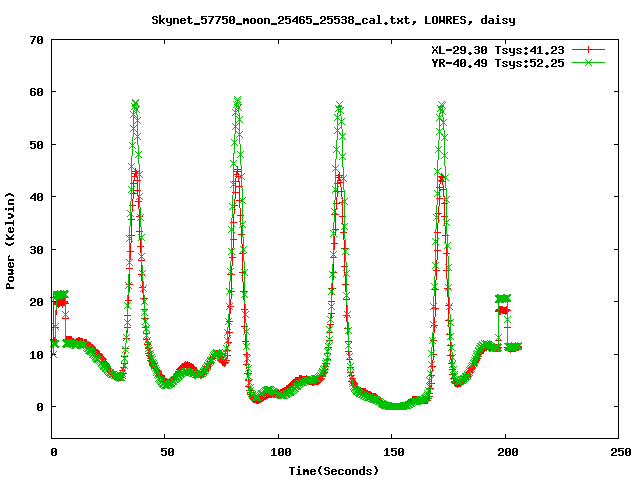The width and height of the screenshot is (640, 480).
Task: Click the y-axis tick label 60
Action: (x=36, y=92)
